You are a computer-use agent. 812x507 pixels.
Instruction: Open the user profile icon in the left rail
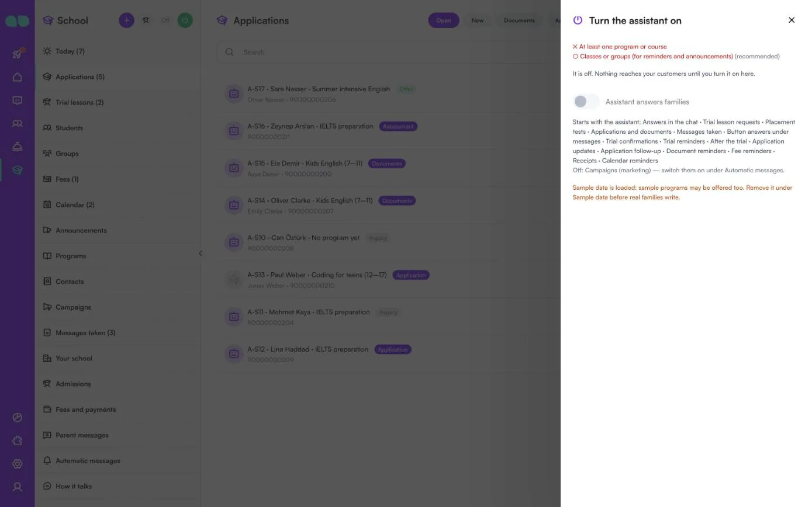(x=18, y=487)
